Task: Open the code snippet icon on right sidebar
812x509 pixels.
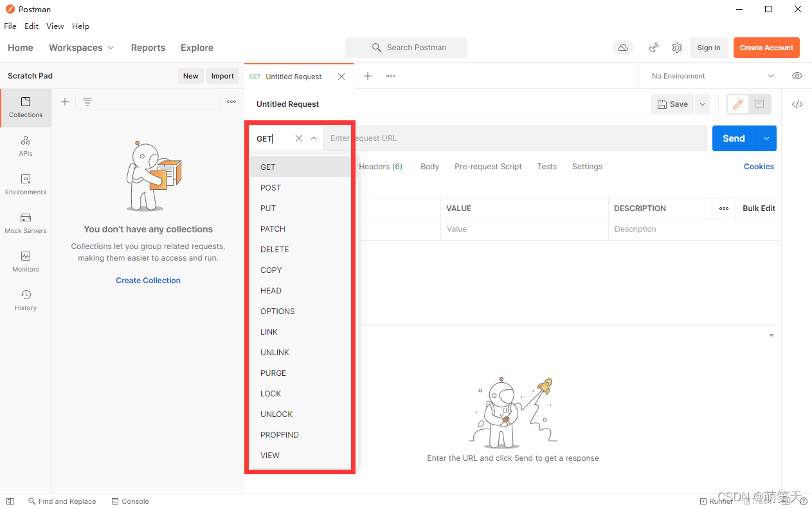Action: point(797,104)
